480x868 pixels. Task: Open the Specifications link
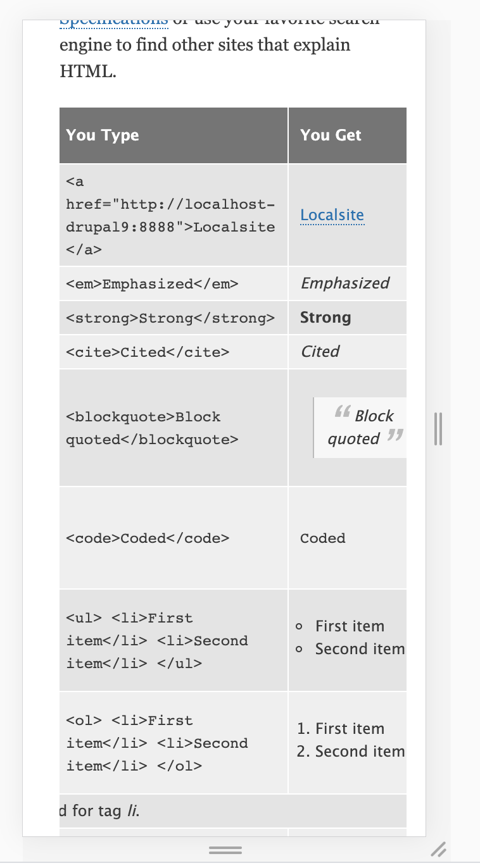click(x=114, y=20)
